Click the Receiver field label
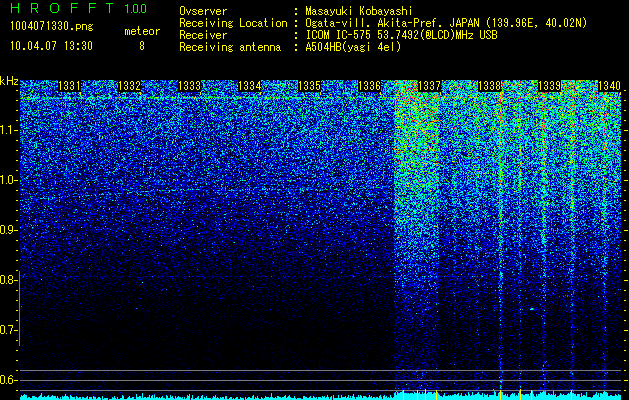 click(203, 35)
